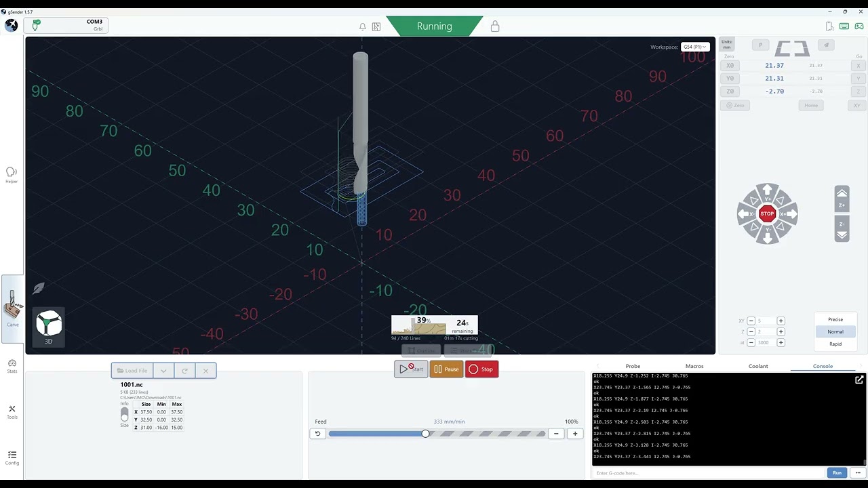Go to X zero button

pyautogui.click(x=858, y=66)
